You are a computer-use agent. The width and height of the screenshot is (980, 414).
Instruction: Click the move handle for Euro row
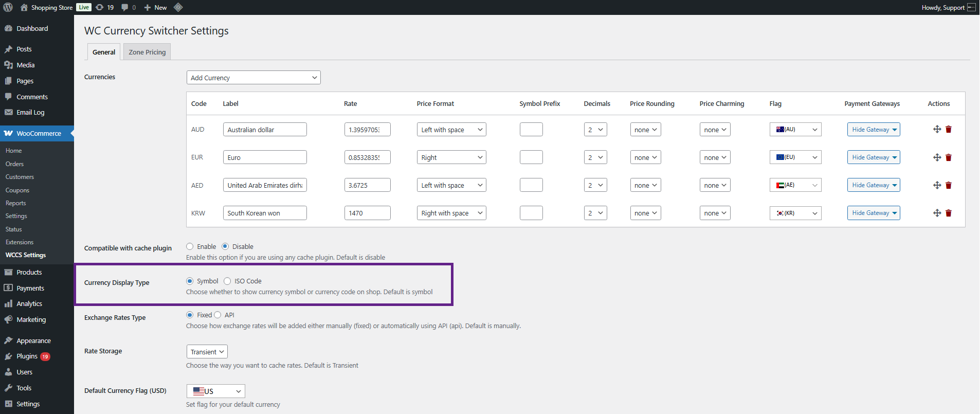click(937, 157)
